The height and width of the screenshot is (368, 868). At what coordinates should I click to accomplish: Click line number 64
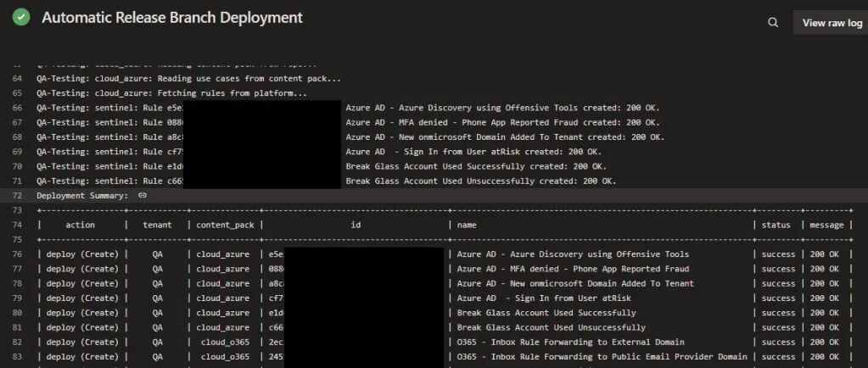[17, 79]
